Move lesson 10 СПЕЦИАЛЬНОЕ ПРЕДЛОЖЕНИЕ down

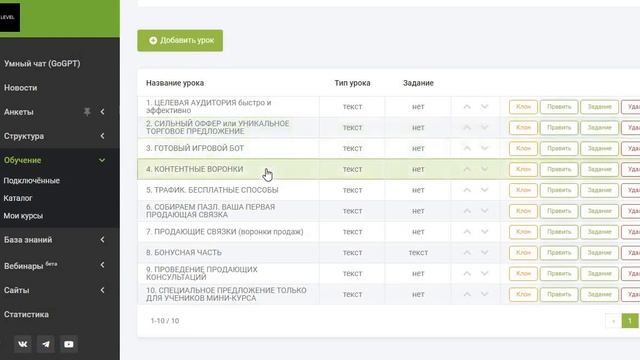484,294
